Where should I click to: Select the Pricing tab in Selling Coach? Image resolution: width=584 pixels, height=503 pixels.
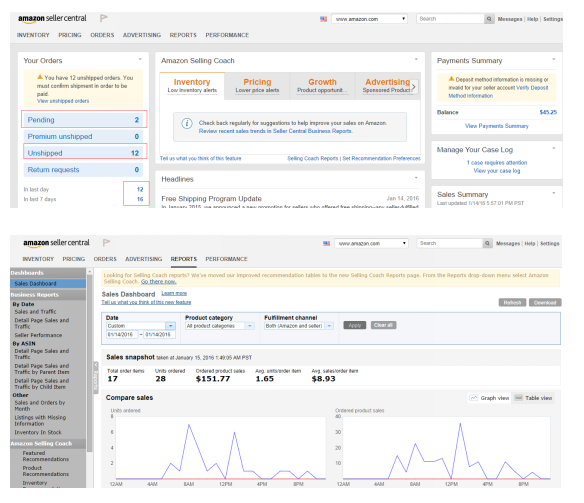tap(257, 86)
